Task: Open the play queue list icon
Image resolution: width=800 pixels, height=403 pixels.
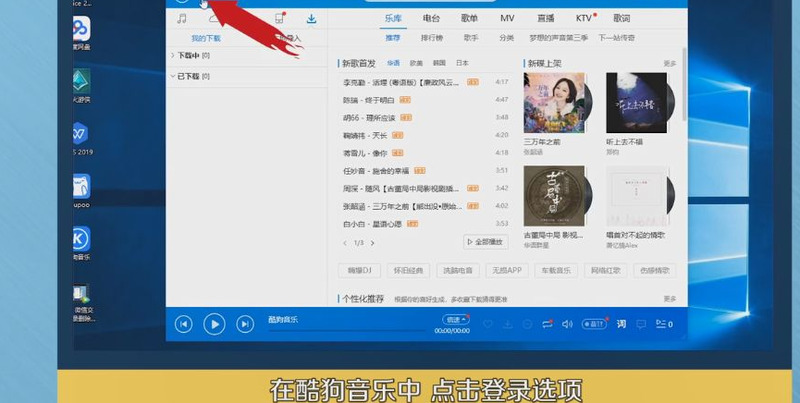Action: [x=664, y=324]
